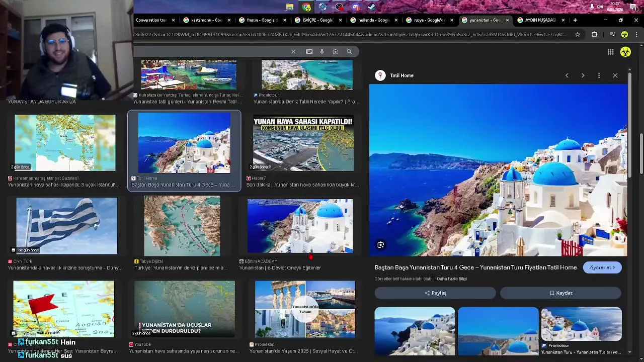The height and width of the screenshot is (362, 644).
Task: Clear the Google search box text
Action: click(x=293, y=51)
